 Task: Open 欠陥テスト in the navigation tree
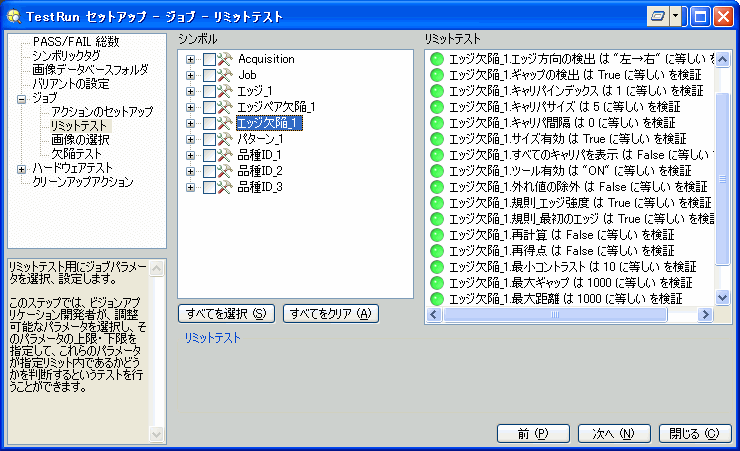[x=78, y=154]
